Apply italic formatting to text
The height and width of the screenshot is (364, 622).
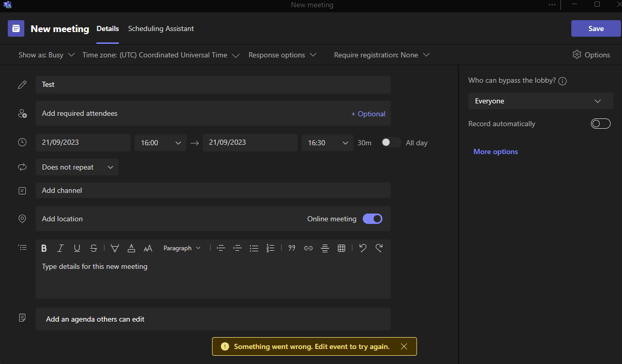click(x=60, y=248)
